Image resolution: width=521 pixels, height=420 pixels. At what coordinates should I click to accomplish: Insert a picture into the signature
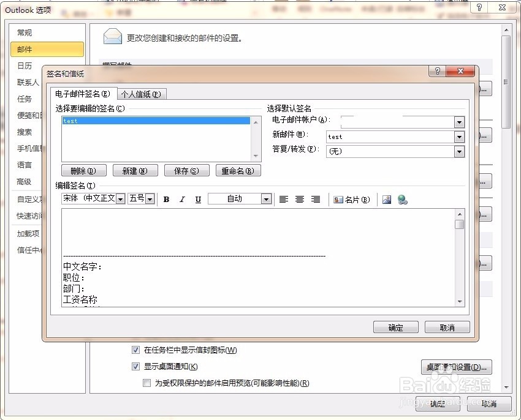pos(387,198)
